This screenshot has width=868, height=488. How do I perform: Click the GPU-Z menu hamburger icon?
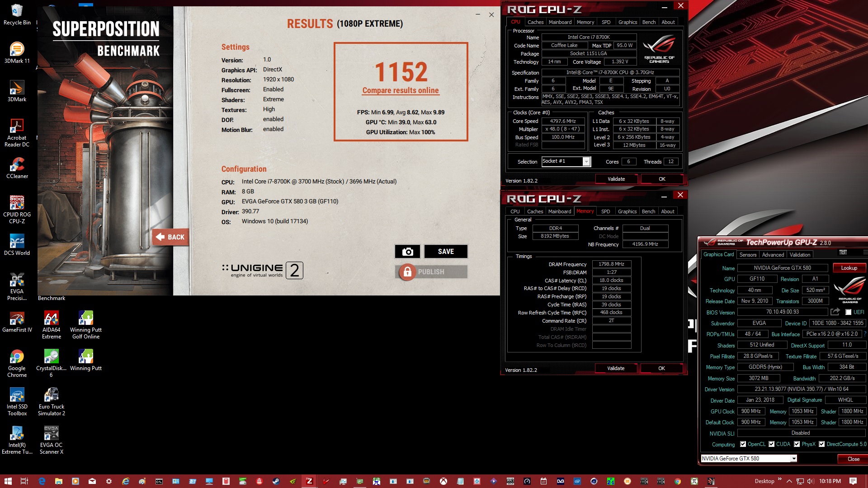coord(865,252)
